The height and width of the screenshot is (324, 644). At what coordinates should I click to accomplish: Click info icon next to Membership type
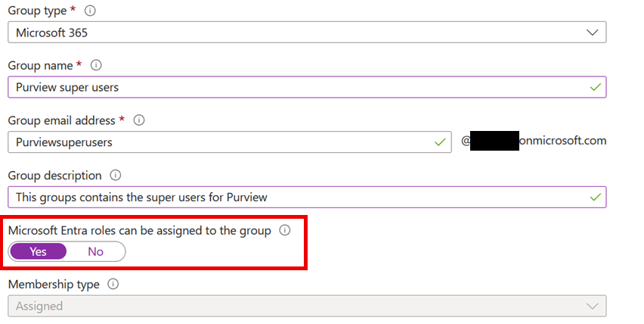(113, 284)
